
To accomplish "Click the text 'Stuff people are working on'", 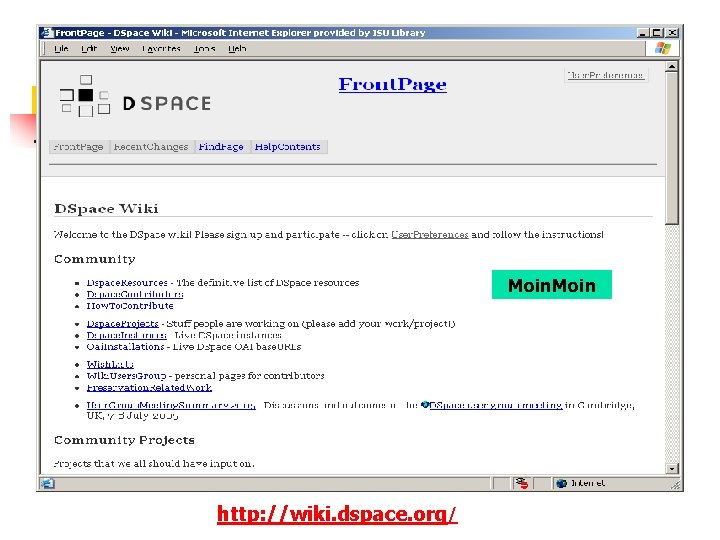I will [x=232, y=324].
